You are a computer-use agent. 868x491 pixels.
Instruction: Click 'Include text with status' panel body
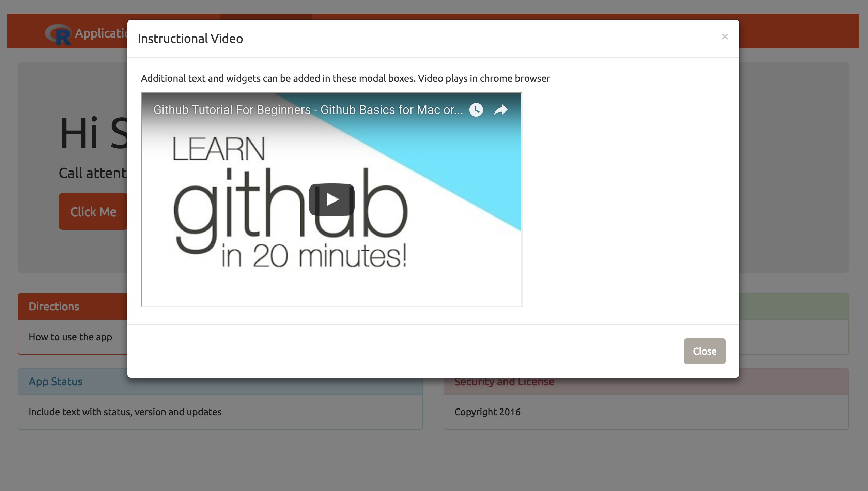(x=125, y=412)
